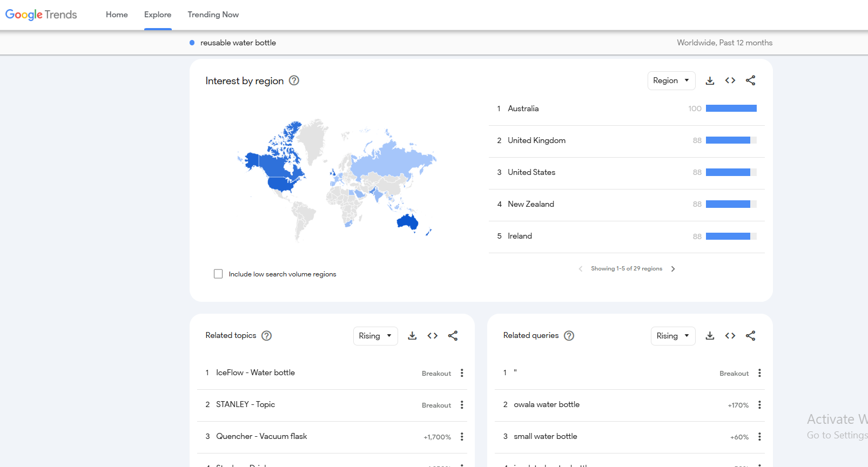
Task: Open small water bottle query
Action: tap(546, 436)
